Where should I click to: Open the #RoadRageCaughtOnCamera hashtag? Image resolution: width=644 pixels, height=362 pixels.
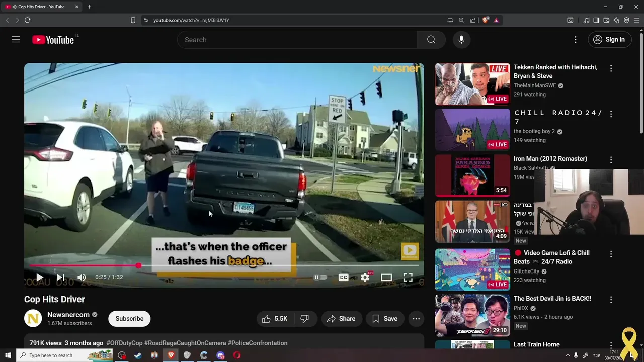[x=185, y=343]
